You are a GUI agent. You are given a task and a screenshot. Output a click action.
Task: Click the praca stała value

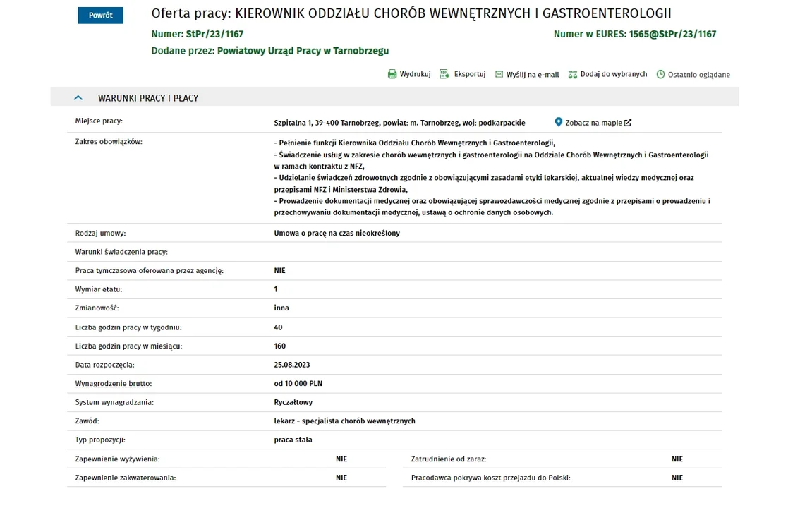pyautogui.click(x=293, y=440)
